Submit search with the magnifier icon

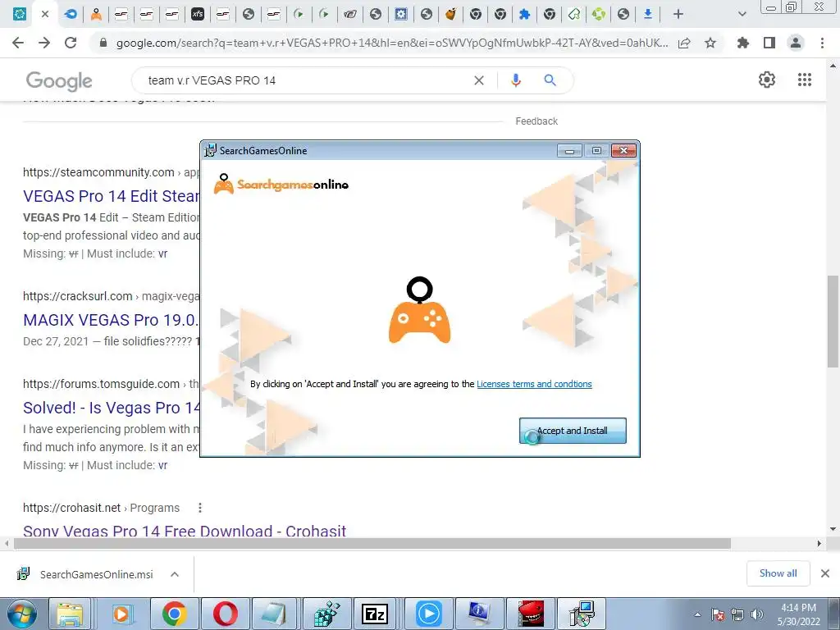[550, 80]
